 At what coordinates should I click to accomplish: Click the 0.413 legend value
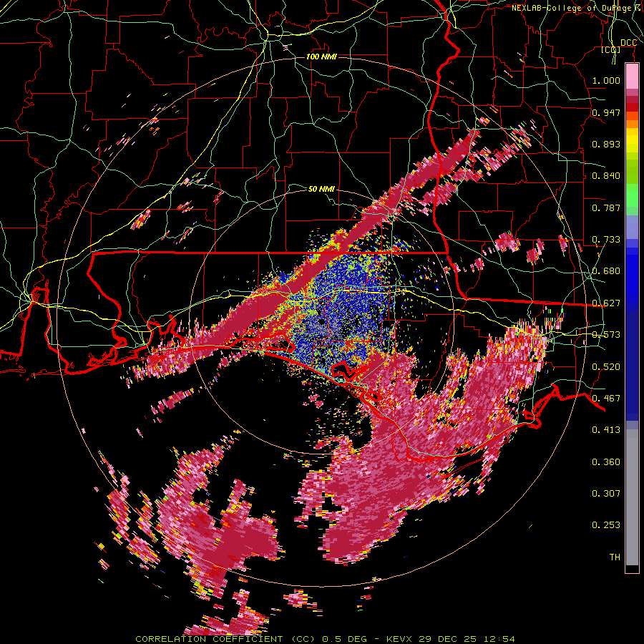click(x=606, y=430)
